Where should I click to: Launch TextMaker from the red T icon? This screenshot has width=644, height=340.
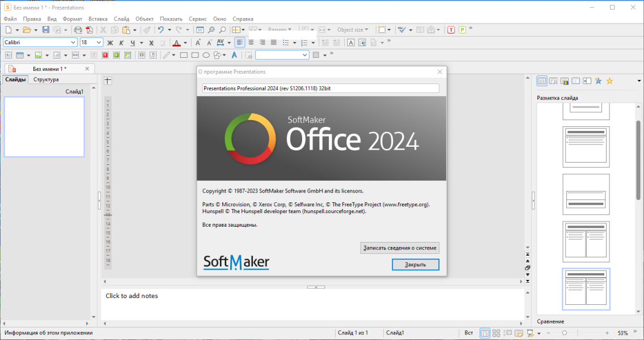click(x=451, y=29)
